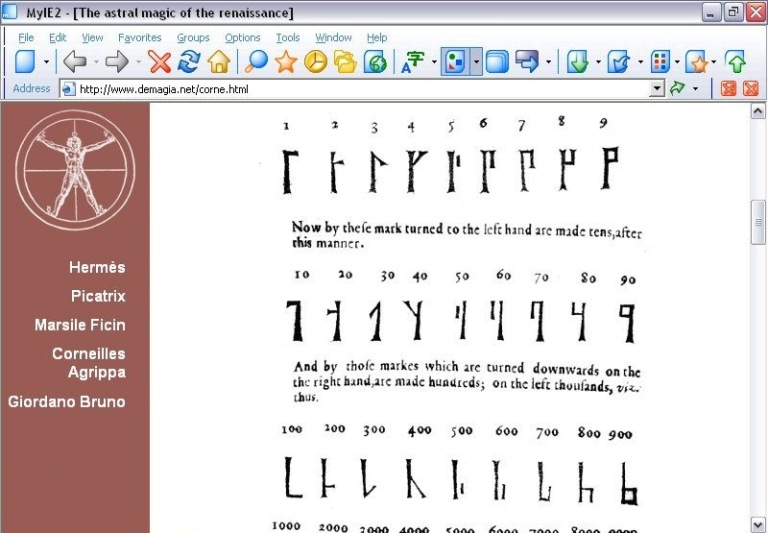Open Search with the magnifier icon
The width and height of the screenshot is (768, 533).
tap(257, 62)
